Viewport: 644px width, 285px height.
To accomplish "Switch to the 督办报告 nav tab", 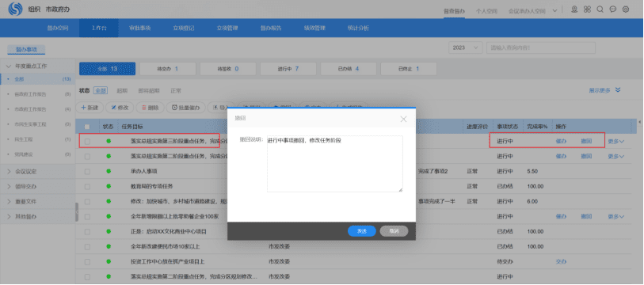I will pos(271,28).
